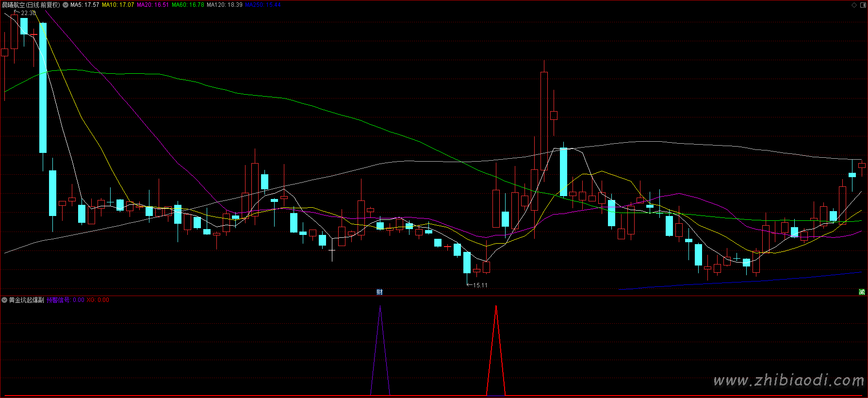
Task: Click the 财 marker icon on chart
Action: tap(379, 292)
